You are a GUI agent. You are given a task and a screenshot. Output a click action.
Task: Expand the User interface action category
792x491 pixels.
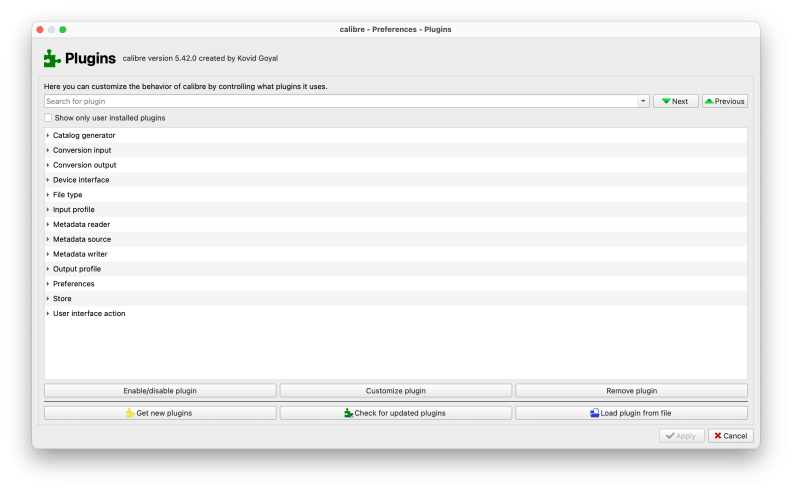[48, 313]
